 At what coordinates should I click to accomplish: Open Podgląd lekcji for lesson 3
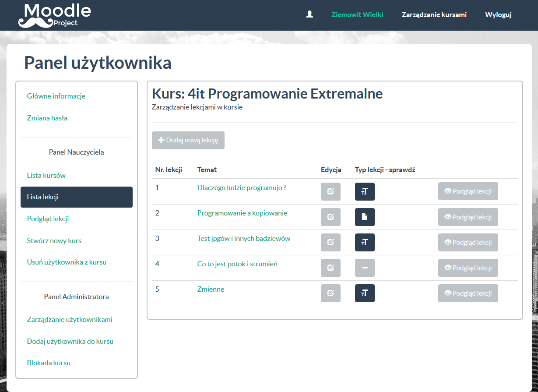tap(468, 242)
